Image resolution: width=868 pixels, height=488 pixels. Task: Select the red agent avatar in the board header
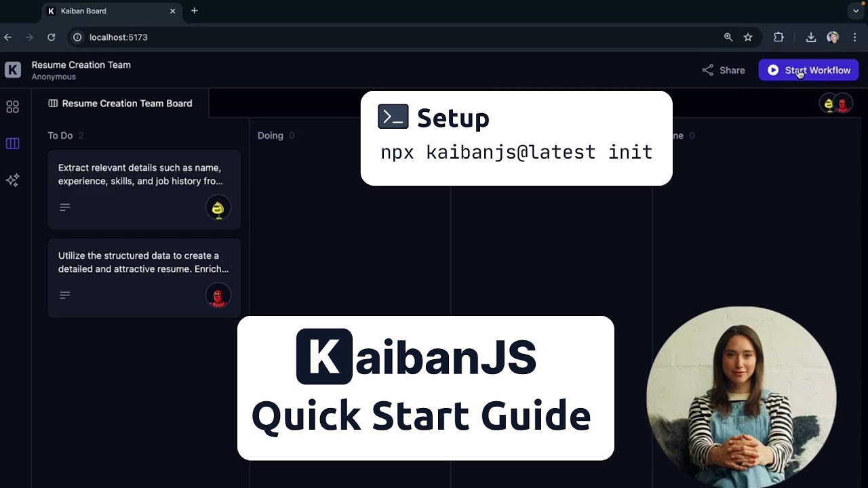pos(843,104)
